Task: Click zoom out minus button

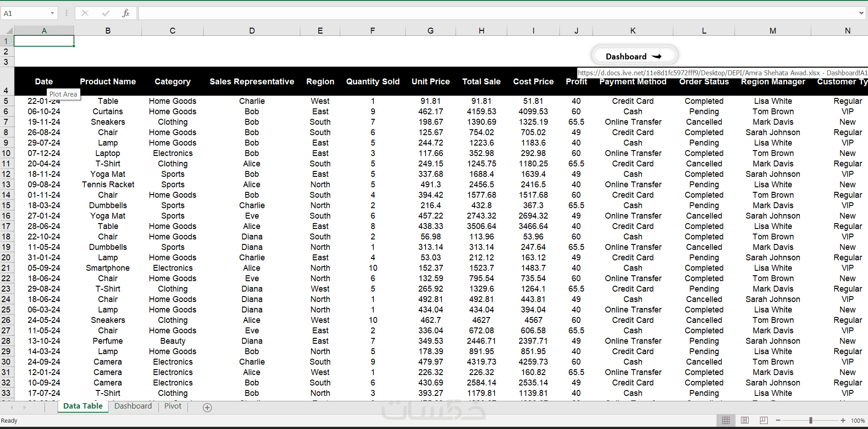Action: coord(778,420)
